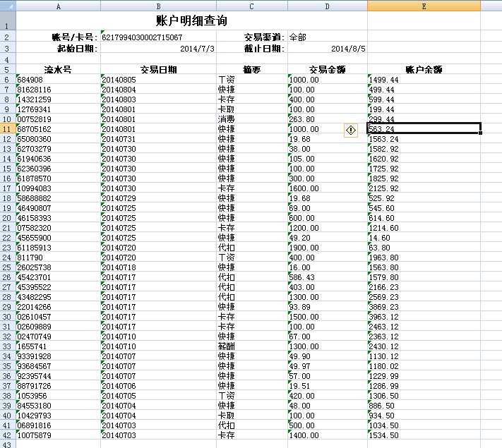This screenshot has height=448, width=502.
Task: Click the 账号/卡号 label cell
Action: [x=59, y=37]
